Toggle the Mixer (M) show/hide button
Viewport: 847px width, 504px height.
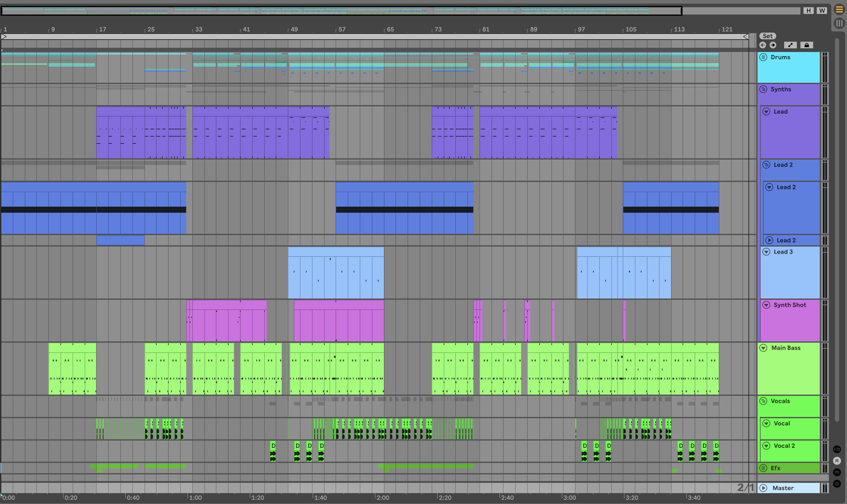[837, 472]
